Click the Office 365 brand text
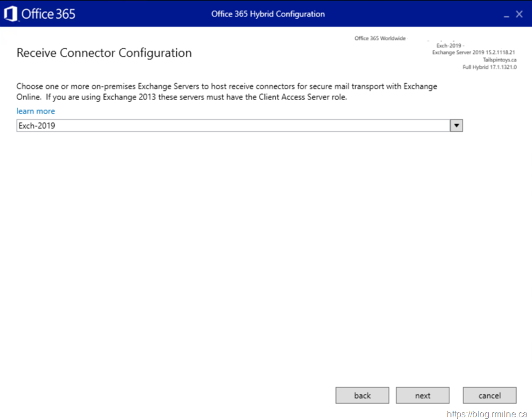532x420 pixels. (48, 14)
